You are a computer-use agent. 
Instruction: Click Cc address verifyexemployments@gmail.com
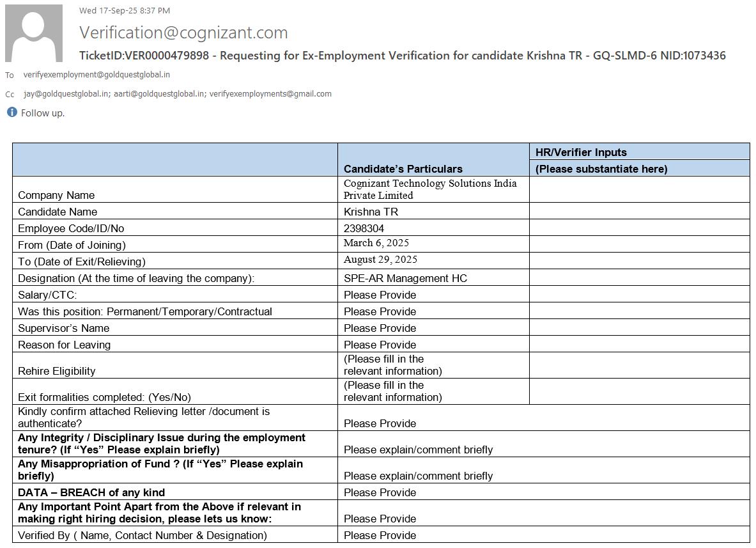point(270,94)
